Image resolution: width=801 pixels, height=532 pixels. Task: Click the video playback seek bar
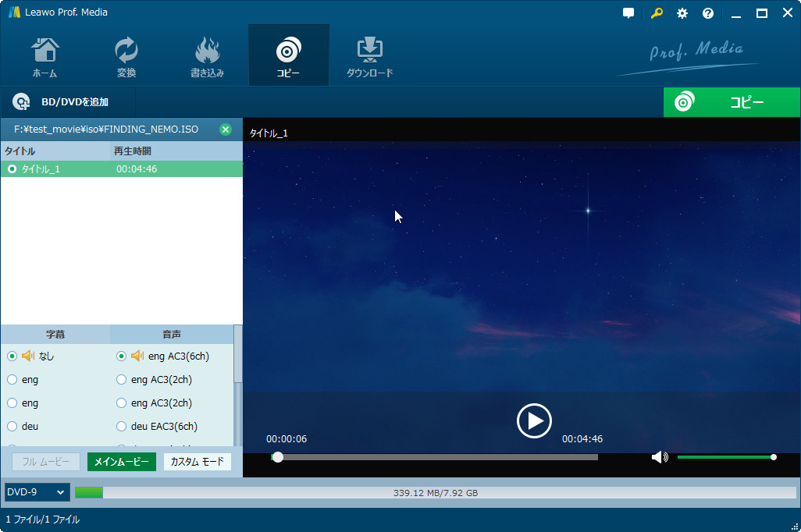[437, 457]
